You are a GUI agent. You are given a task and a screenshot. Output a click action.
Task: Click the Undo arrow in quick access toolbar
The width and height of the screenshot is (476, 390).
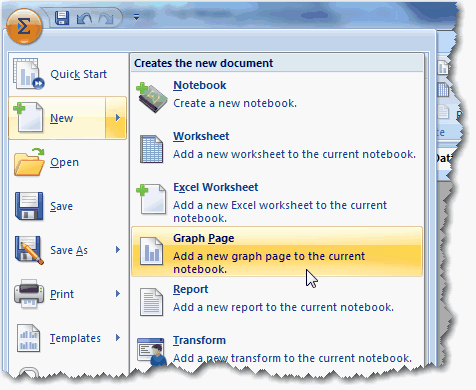(x=84, y=18)
